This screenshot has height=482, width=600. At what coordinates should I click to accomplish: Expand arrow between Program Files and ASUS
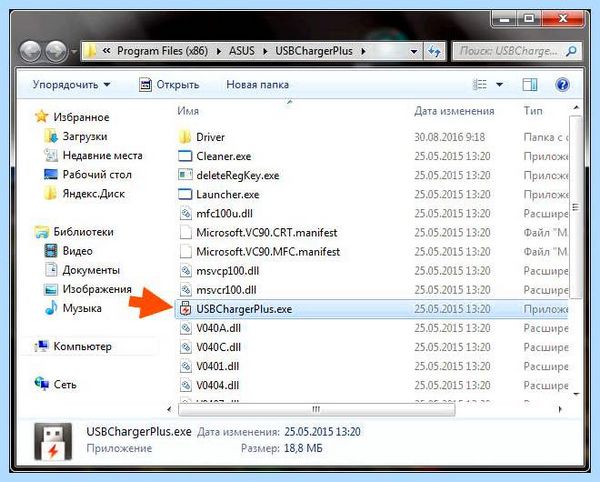coord(219,51)
